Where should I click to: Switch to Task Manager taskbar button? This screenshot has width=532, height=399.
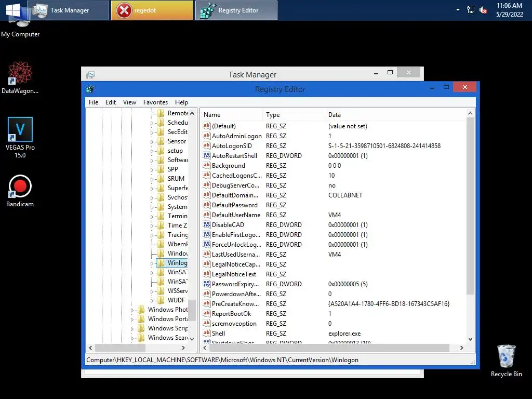68,10
